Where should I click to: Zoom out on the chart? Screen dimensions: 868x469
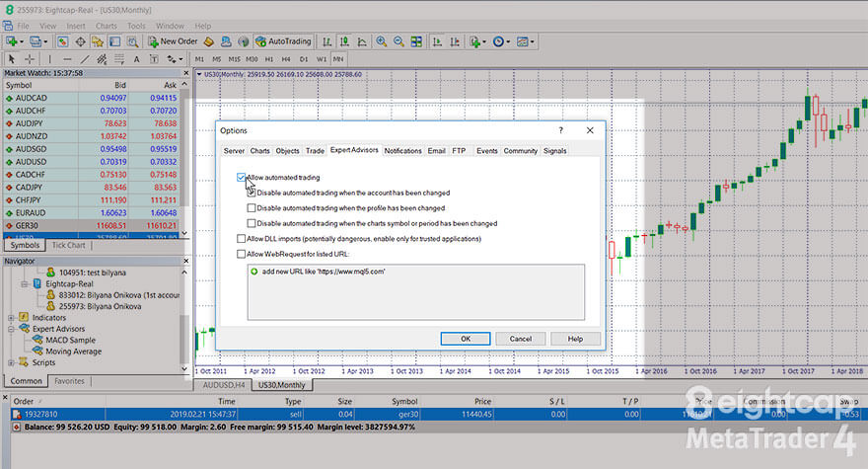click(398, 41)
